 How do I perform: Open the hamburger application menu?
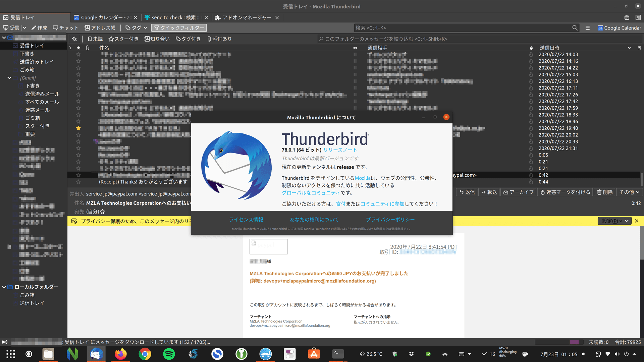588,28
